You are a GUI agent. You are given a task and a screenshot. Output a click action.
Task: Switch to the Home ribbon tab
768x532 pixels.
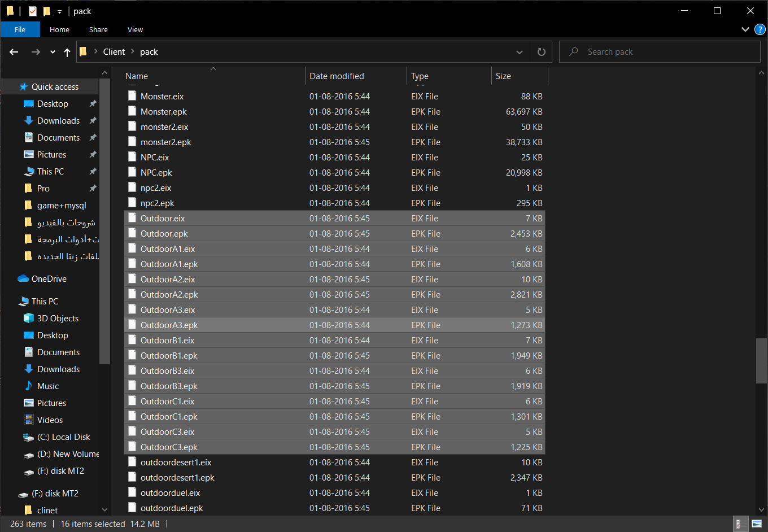point(59,29)
